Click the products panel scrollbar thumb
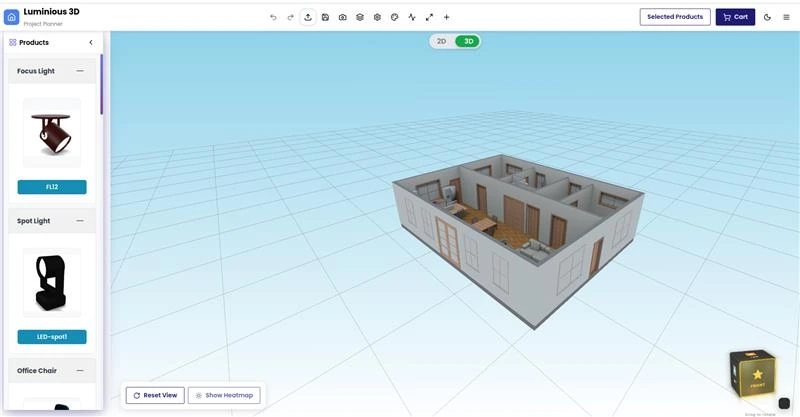Screen dimensions: 800x417 click(x=102, y=84)
